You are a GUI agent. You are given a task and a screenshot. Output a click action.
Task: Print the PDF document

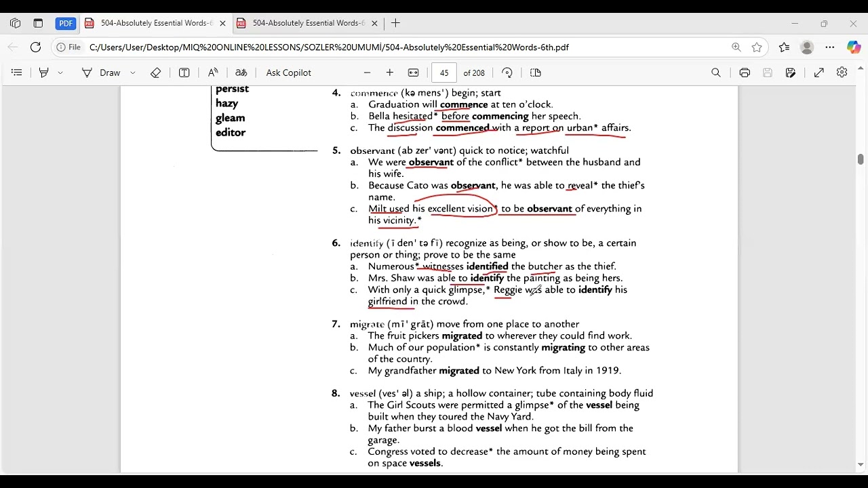coord(745,73)
